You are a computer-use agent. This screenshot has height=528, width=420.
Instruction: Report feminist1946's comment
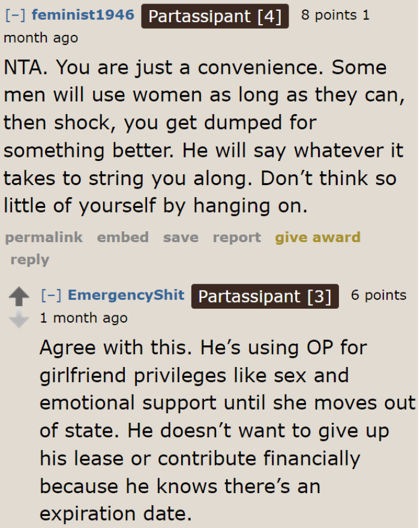tap(236, 237)
